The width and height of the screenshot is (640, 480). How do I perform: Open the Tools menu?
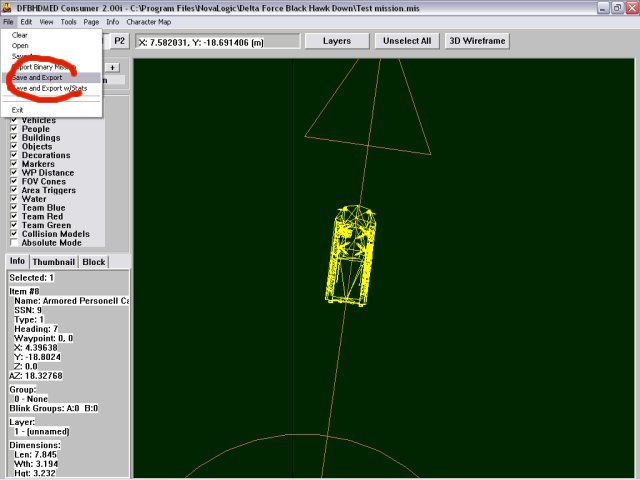click(x=68, y=21)
